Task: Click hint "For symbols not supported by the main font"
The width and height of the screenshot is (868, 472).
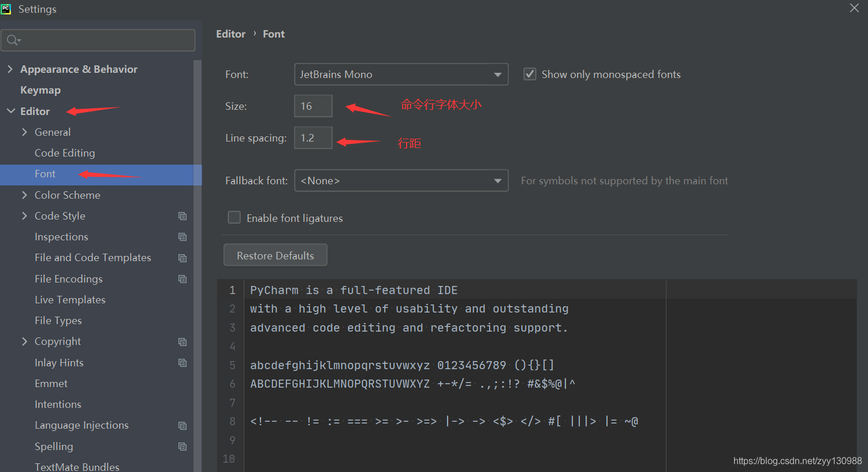Action: (x=624, y=181)
